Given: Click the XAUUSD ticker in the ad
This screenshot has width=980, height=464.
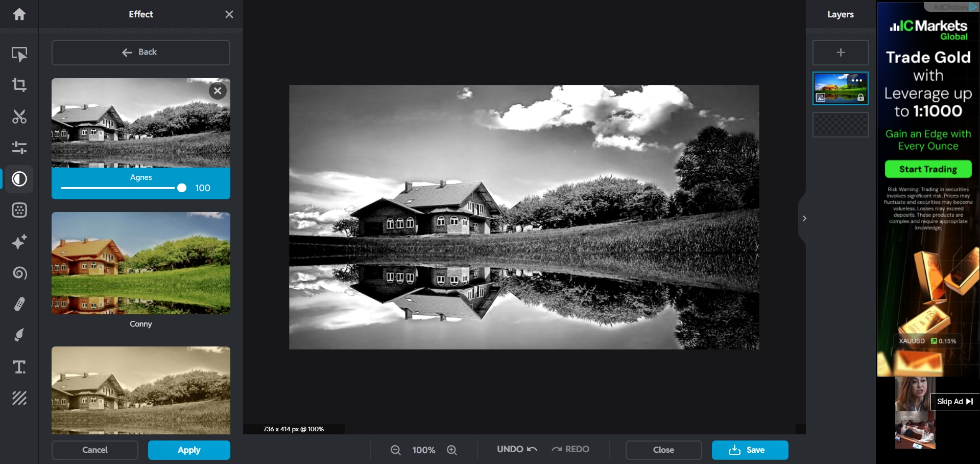Looking at the screenshot, I should pyautogui.click(x=927, y=341).
